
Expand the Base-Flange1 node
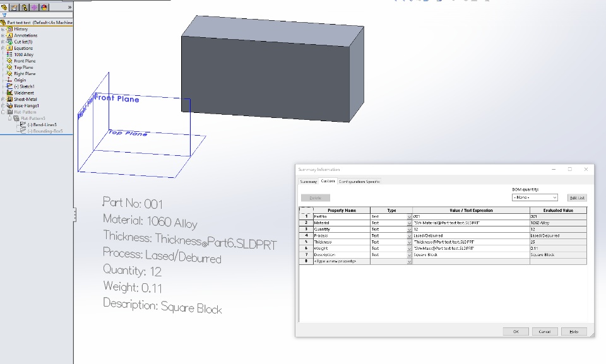click(x=3, y=105)
